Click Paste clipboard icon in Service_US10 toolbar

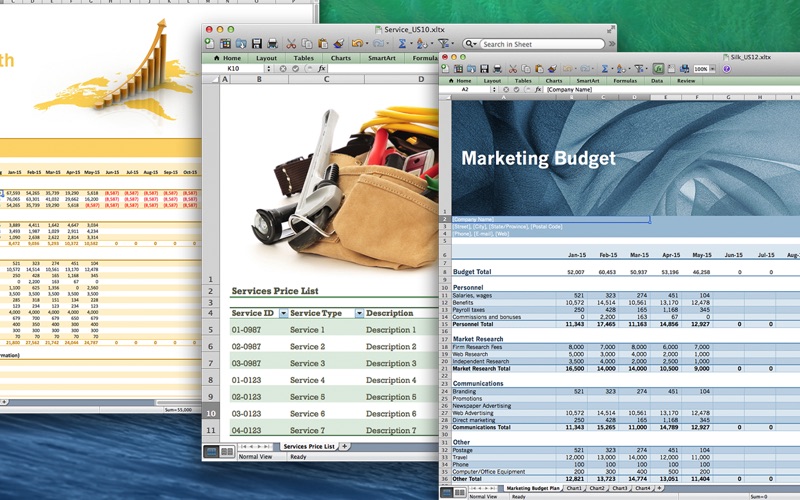coord(322,43)
